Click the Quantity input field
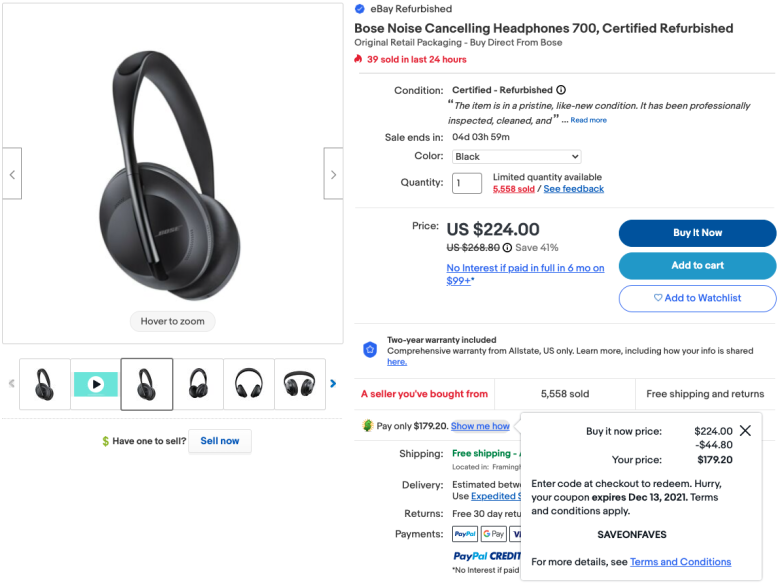The height and width of the screenshot is (585, 780). [x=467, y=183]
